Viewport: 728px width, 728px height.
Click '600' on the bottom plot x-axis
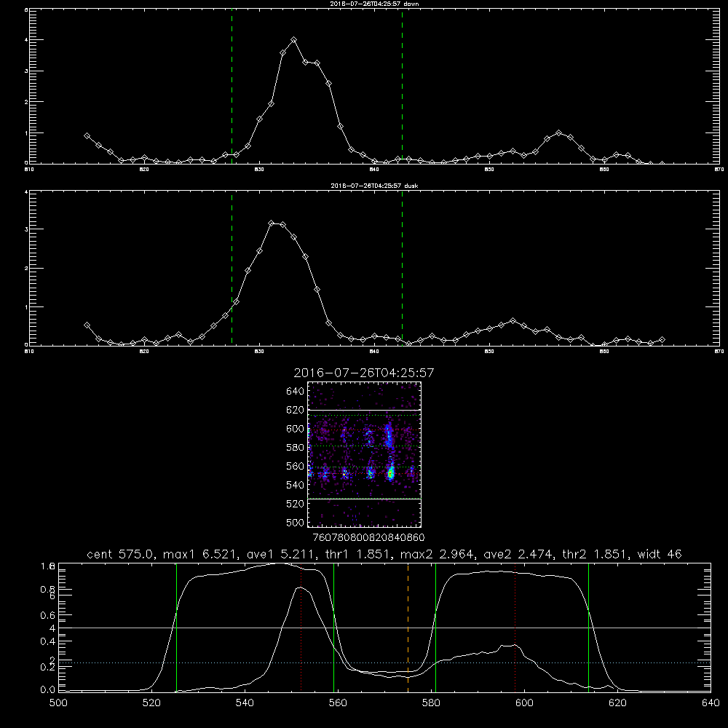[x=524, y=703]
